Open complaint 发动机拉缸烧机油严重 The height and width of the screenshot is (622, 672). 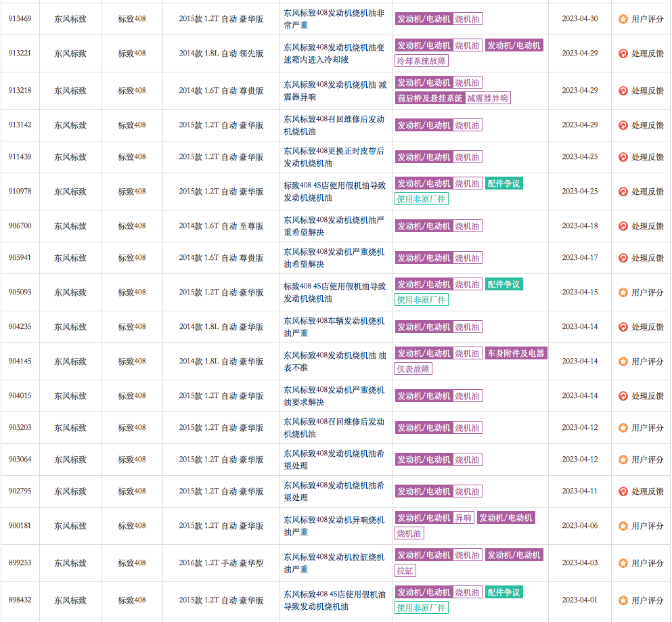334,563
